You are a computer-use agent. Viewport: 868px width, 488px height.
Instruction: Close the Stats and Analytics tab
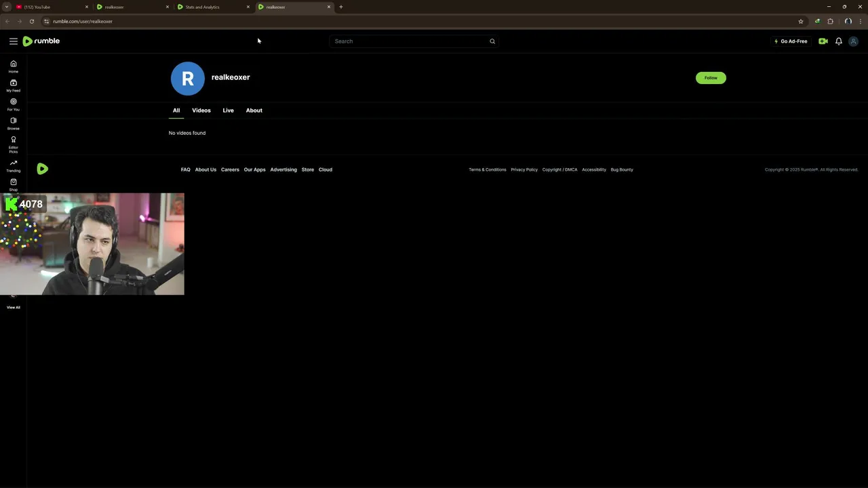(248, 7)
